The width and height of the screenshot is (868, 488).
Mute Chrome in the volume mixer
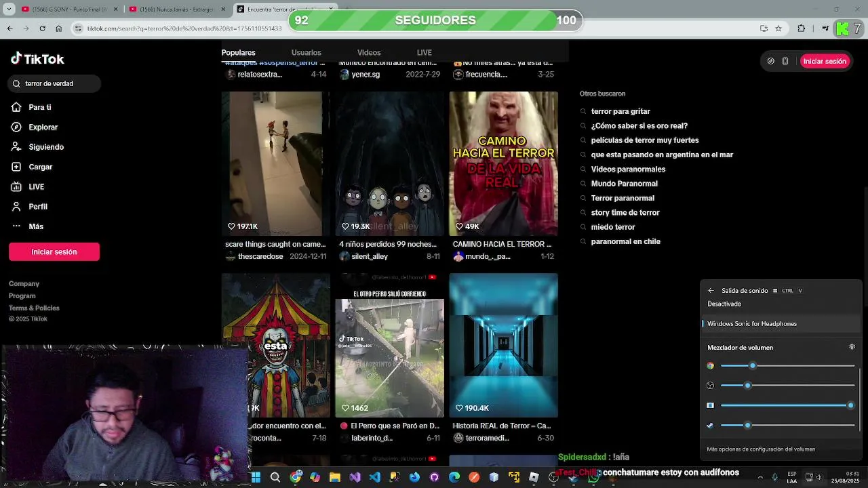click(x=710, y=366)
